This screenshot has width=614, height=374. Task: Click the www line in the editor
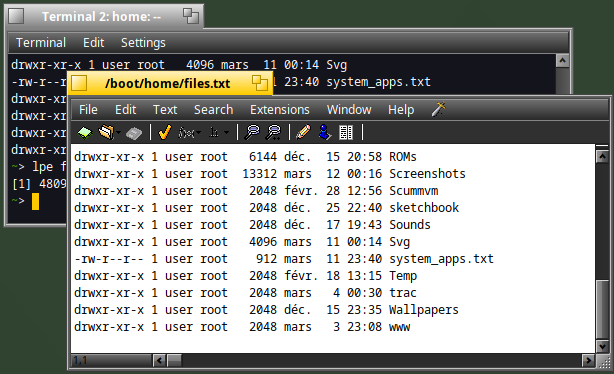click(x=242, y=327)
